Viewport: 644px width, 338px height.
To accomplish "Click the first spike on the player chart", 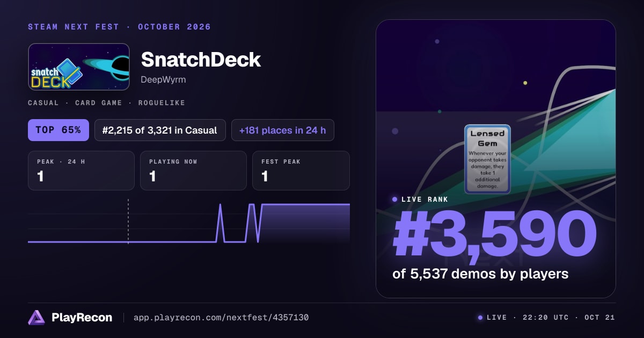I will click(220, 223).
